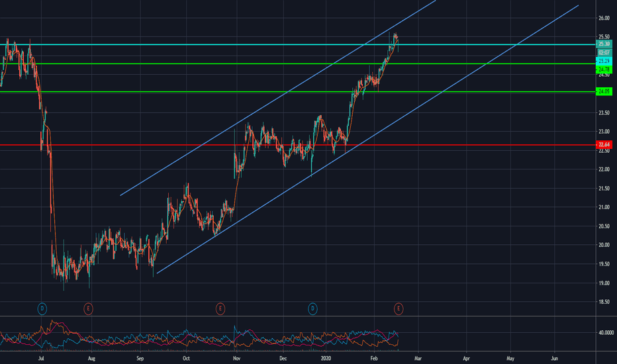This screenshot has height=364, width=617.
Task: Click the Feb label on time axis
Action: tap(374, 359)
